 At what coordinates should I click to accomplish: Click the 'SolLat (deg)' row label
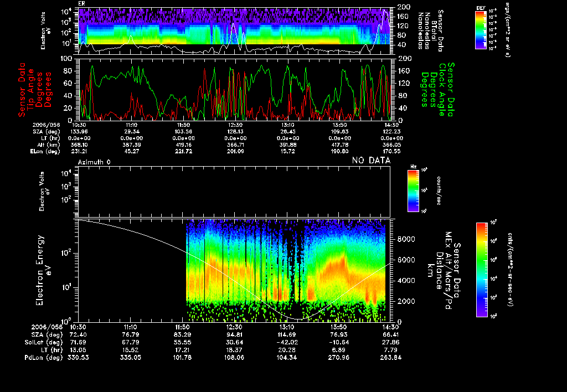[x=44, y=342]
